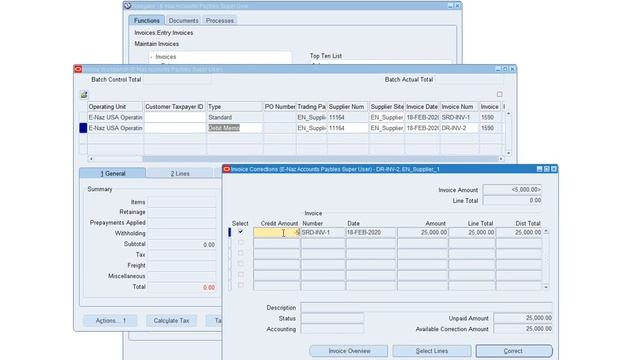Viewport: 640px width, 360px height.
Task: Uncheck Select box for SRD-INV-1 row
Action: pos(241,232)
